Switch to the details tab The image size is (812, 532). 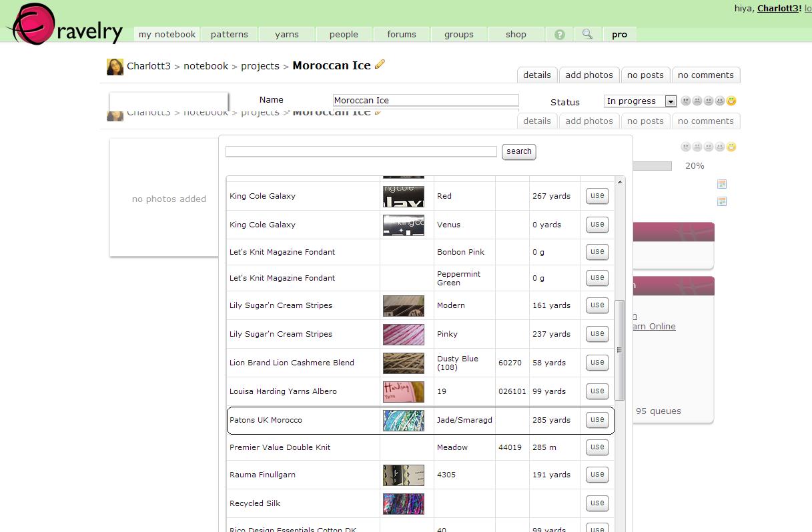537,75
